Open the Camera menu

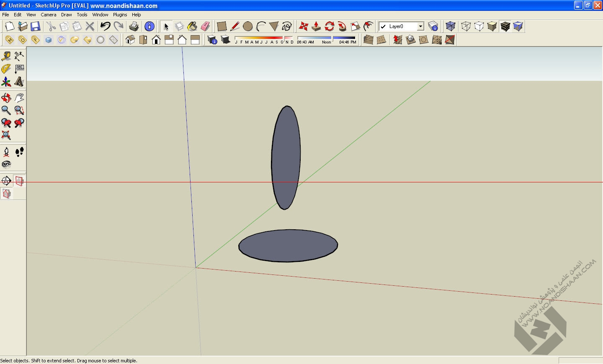(x=48, y=15)
